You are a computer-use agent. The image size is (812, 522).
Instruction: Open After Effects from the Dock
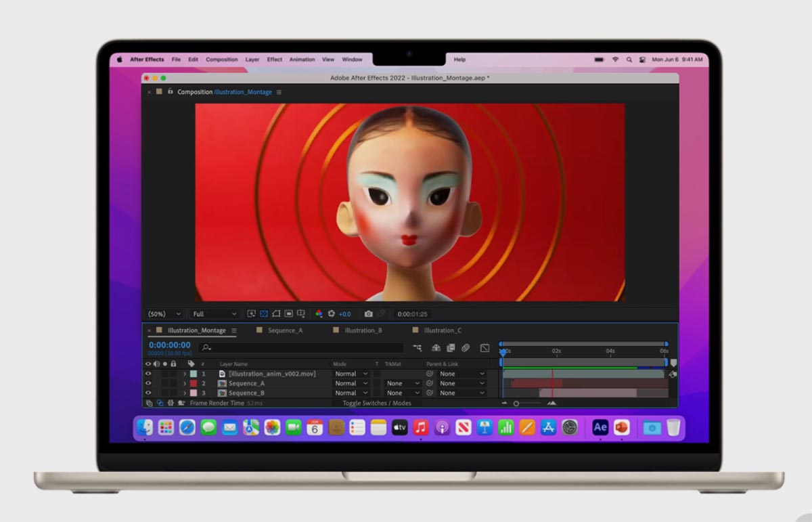(x=600, y=427)
